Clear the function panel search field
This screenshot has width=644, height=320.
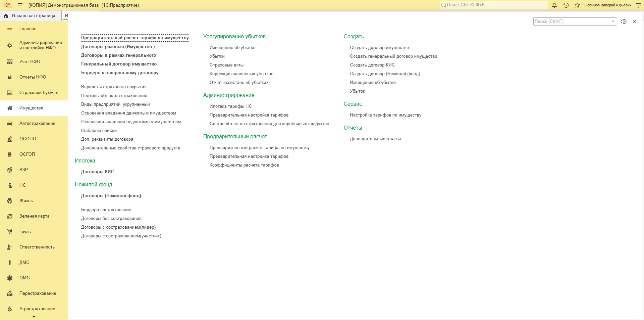pyautogui.click(x=613, y=21)
